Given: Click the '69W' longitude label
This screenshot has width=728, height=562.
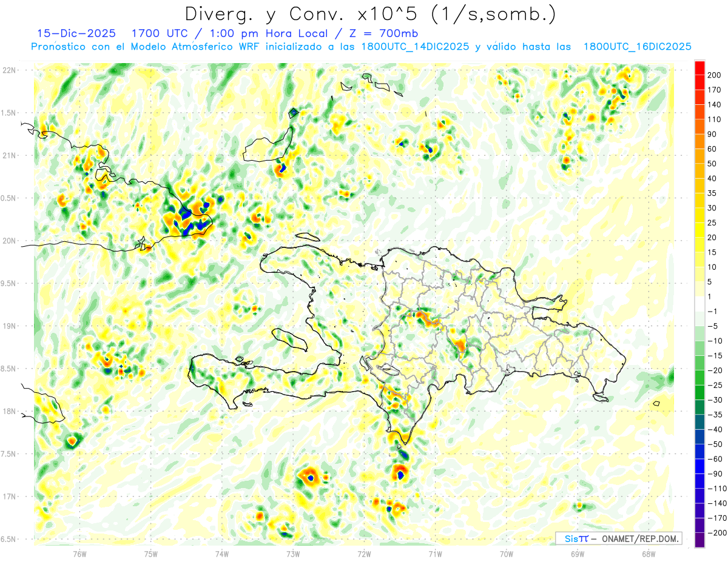Looking at the screenshot, I should [578, 554].
